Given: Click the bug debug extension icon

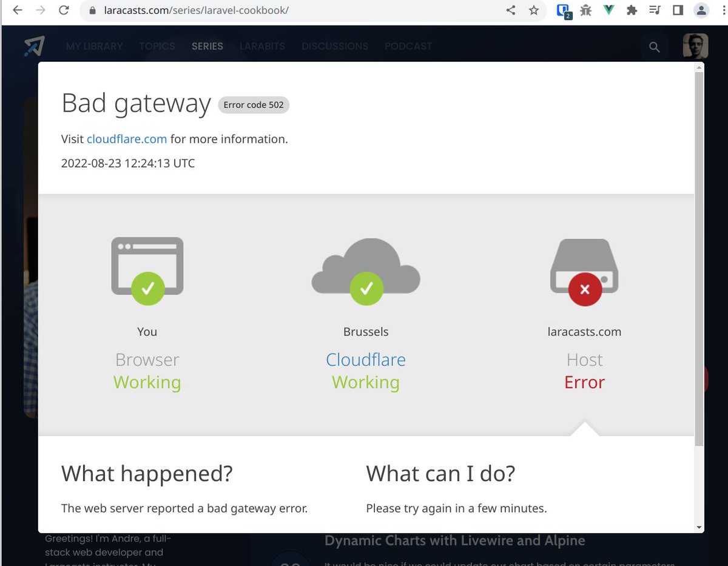Looking at the screenshot, I should click(585, 10).
